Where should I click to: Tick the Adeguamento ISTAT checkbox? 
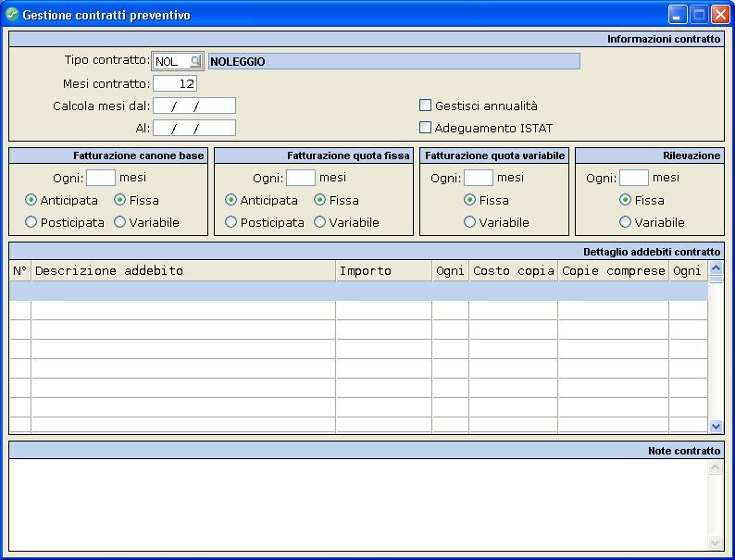coord(425,128)
